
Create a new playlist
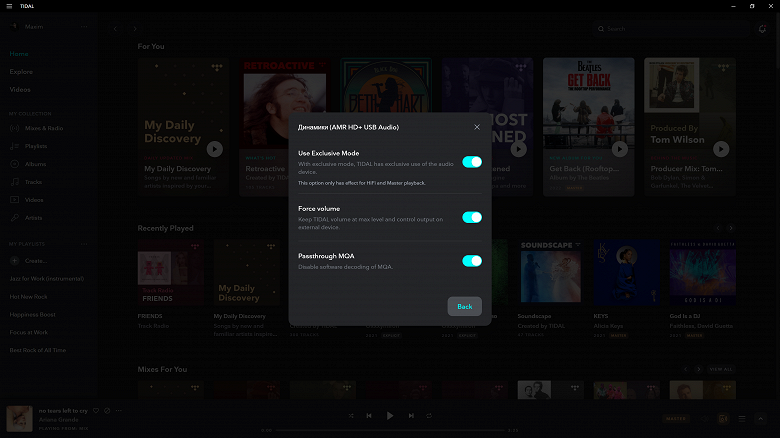(29, 260)
